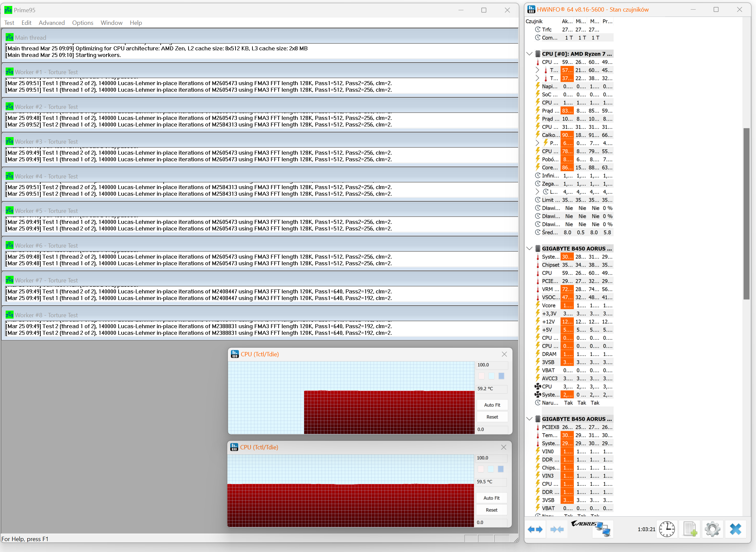
Task: Collapse the CPU [#0]: AMD Ryzen 7 group
Action: pyautogui.click(x=529, y=54)
